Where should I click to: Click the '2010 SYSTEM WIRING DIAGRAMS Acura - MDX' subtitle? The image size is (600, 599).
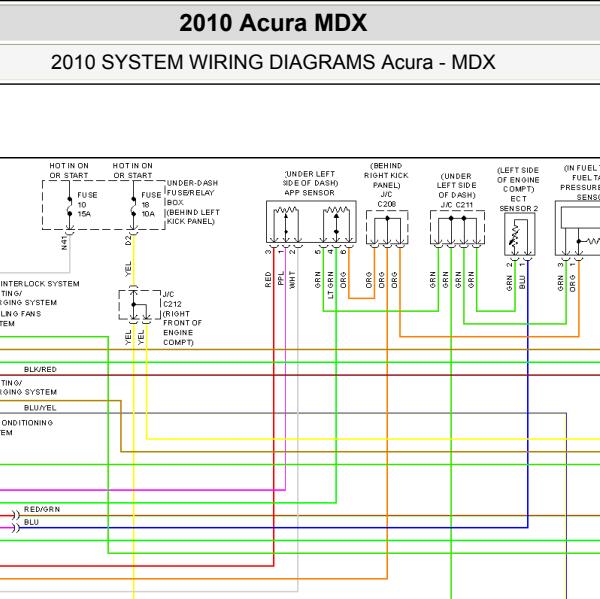point(273,62)
